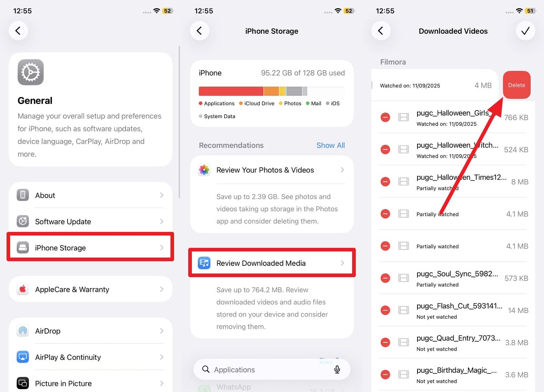Tap the Applications search field
Viewport: 544px width, 392px height.
272,369
